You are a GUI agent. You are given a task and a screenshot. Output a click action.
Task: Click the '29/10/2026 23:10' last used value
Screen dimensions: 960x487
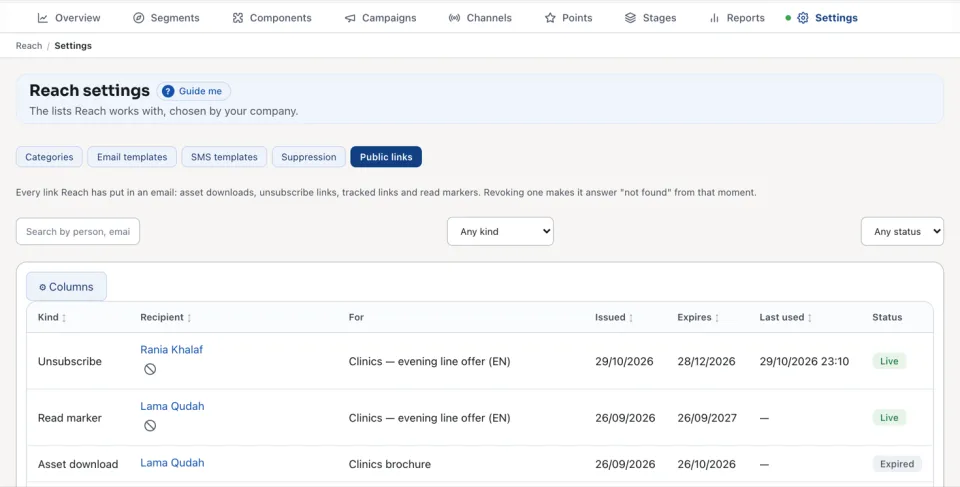[x=804, y=361]
